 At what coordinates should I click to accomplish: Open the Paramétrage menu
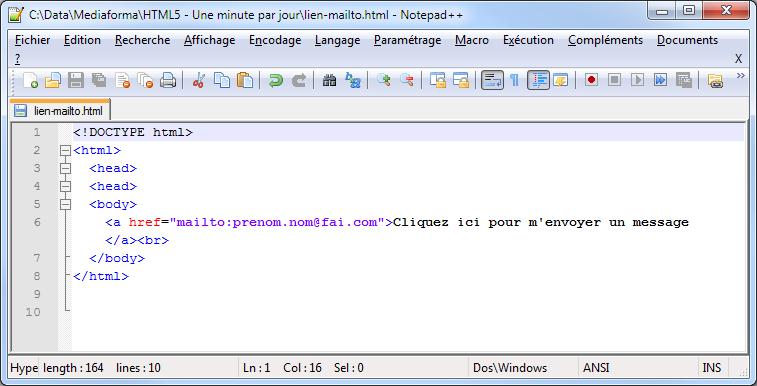click(407, 40)
